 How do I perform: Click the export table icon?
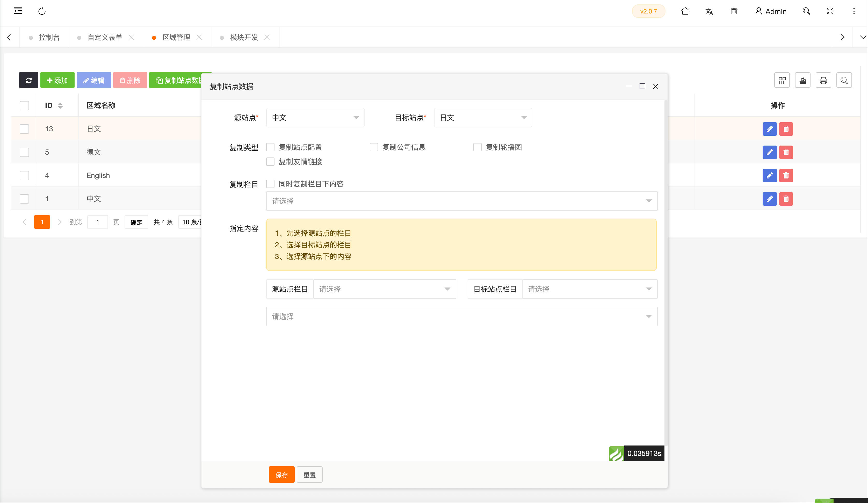point(802,80)
